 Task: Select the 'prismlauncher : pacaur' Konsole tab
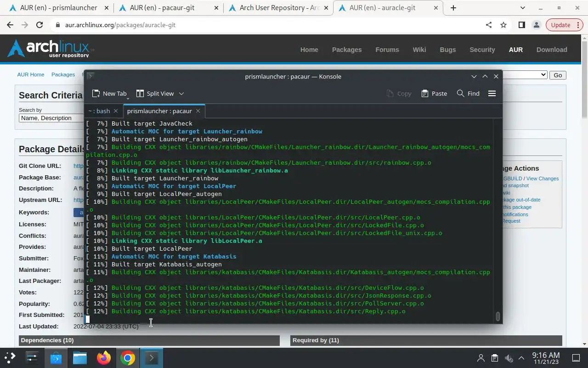pyautogui.click(x=159, y=111)
